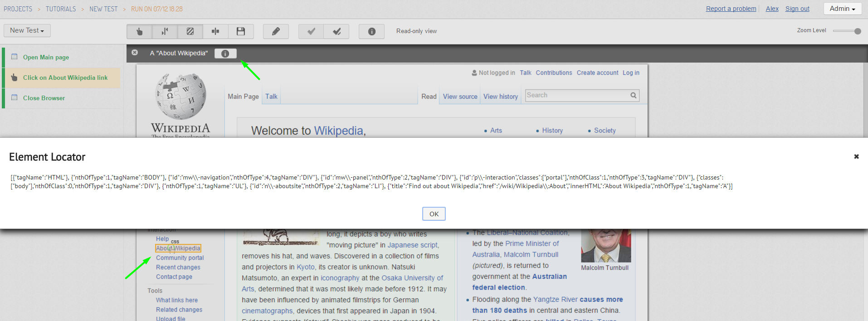Click Japanese script link
Screen dimensions: 868x321
click(x=413, y=245)
